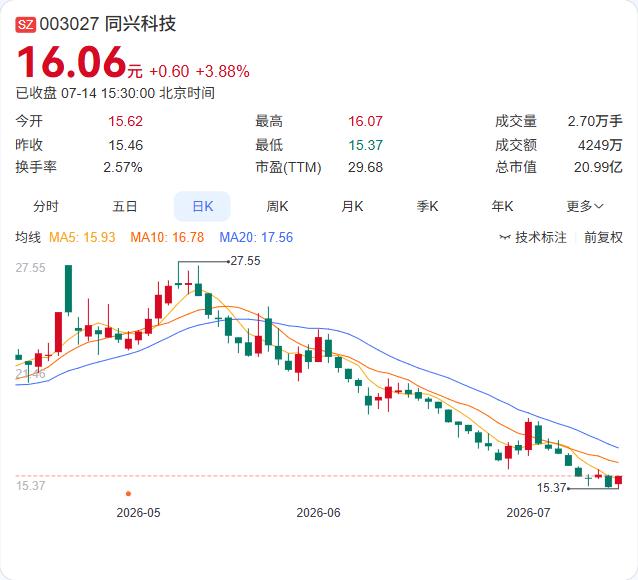Image resolution: width=638 pixels, height=580 pixels.
Task: Click the 最高 value 16.07
Action: coord(365,121)
